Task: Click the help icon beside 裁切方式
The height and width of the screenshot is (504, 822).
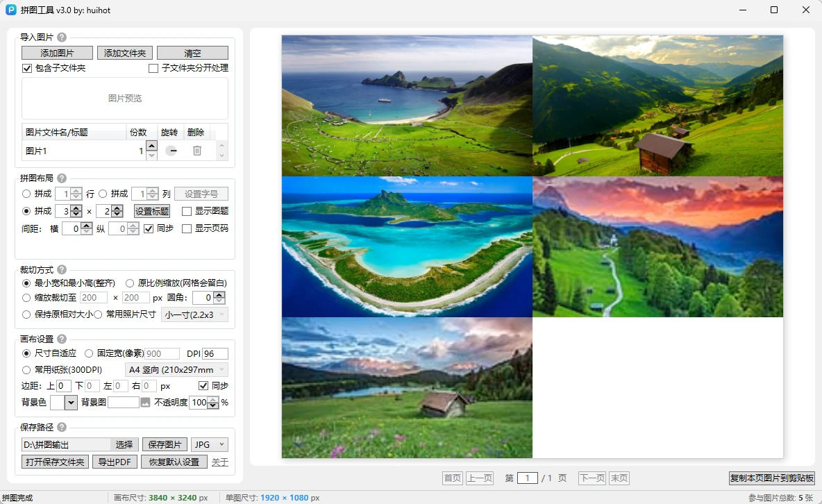Action: tap(62, 269)
